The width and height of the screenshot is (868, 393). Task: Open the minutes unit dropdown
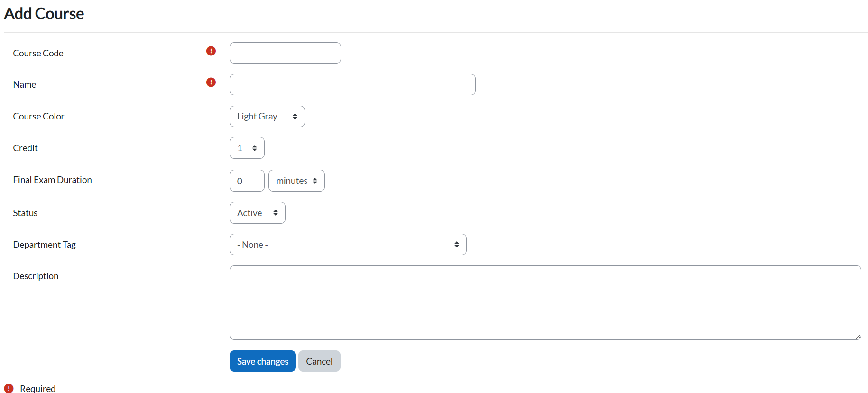[x=296, y=181]
